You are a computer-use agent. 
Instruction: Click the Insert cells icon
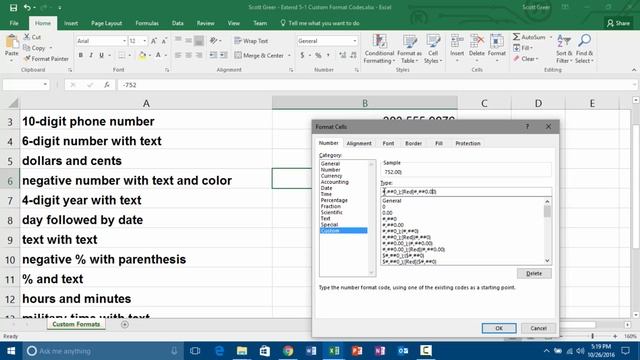pyautogui.click(x=457, y=42)
